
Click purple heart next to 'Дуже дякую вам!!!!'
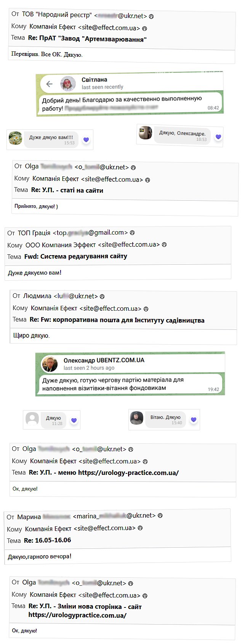coord(86,140)
